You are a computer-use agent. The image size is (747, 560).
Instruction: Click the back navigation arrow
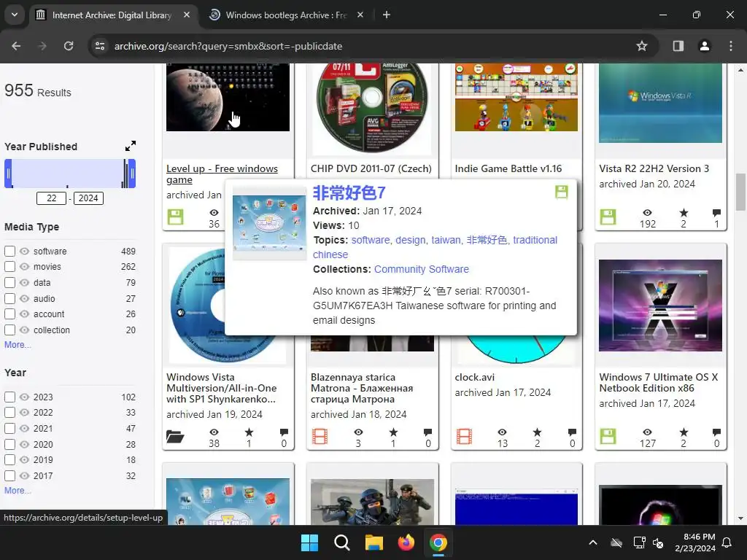click(x=16, y=46)
